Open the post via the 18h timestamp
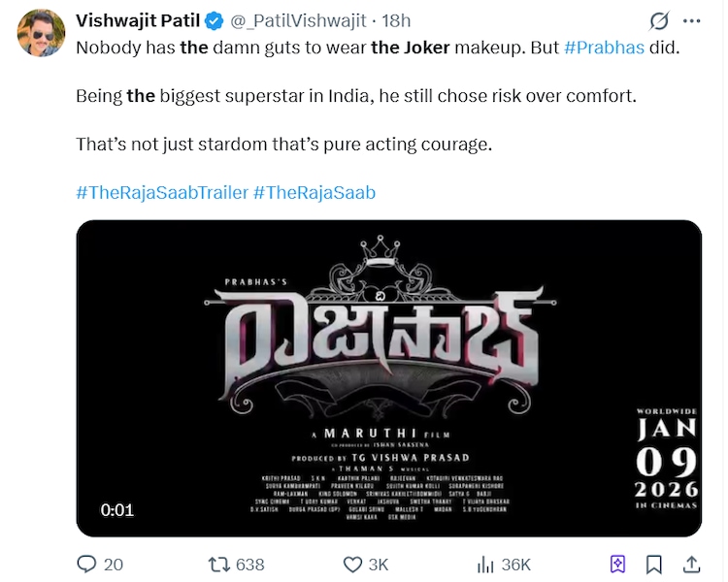The height and width of the screenshot is (582, 728). pyautogui.click(x=396, y=21)
